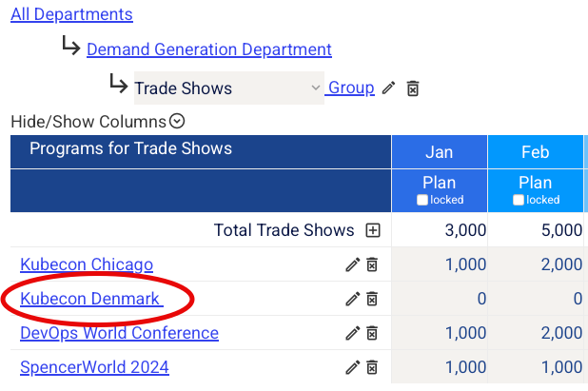Screen dimensions: 588x391
Task: Select the Jan column header
Action: pos(439,152)
